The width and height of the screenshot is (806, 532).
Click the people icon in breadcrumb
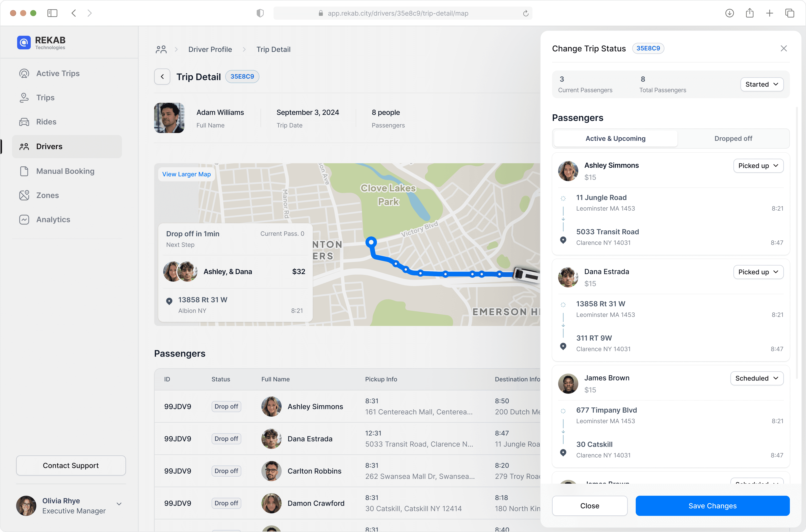click(161, 50)
